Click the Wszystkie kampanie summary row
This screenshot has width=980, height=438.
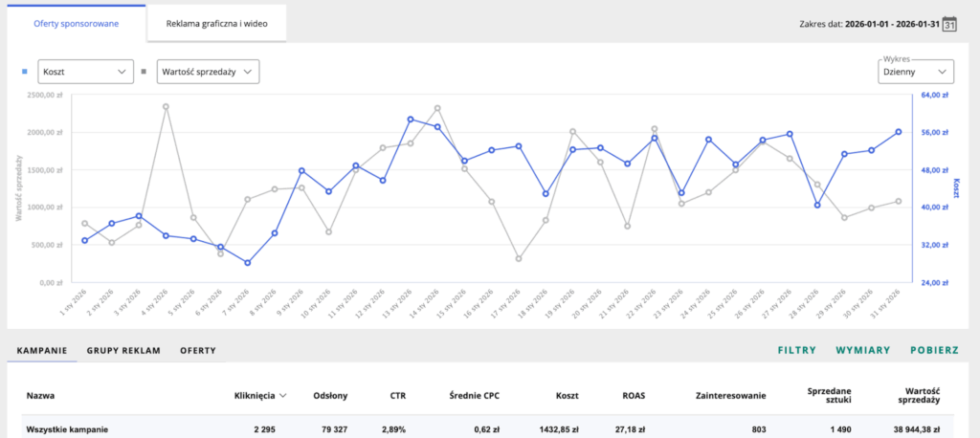(67, 429)
